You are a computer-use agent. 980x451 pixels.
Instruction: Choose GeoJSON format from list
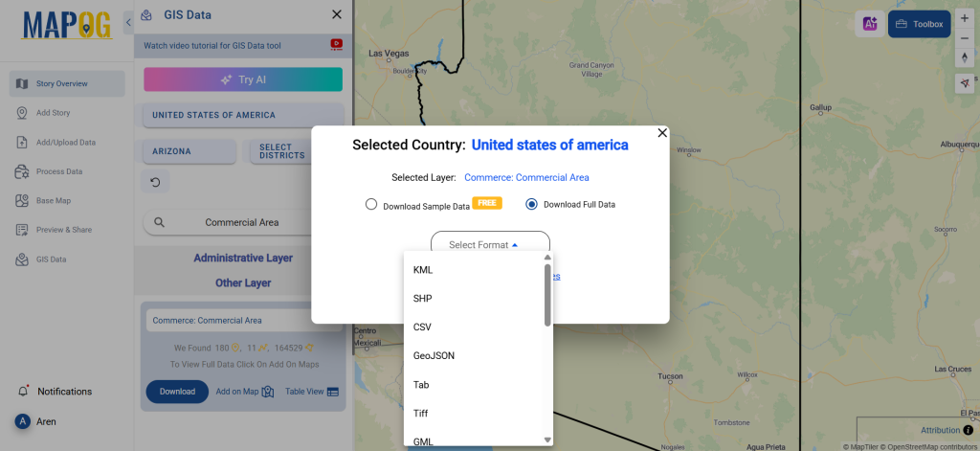434,355
